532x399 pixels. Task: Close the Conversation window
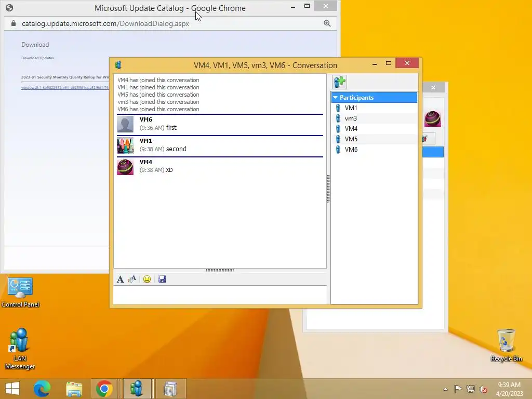pos(407,63)
